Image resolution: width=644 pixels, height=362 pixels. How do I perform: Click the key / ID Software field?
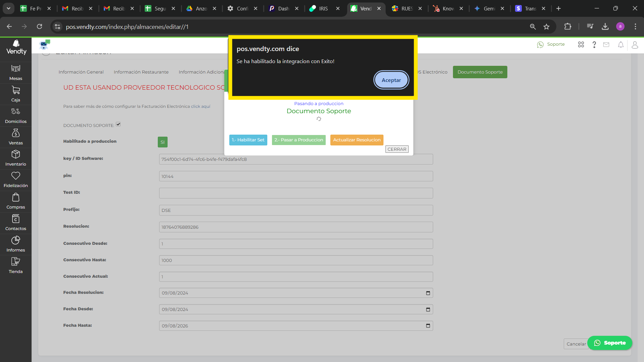coord(296,160)
